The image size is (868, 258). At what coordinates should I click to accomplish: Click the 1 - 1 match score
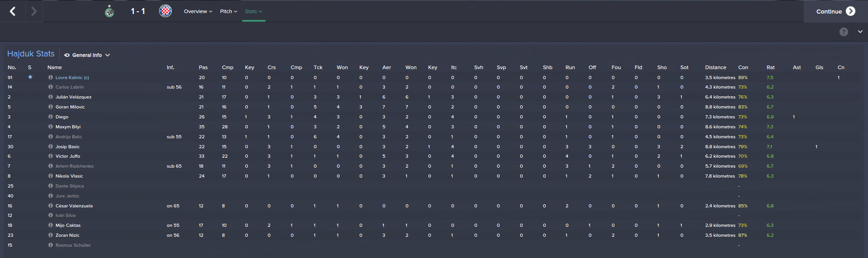[138, 11]
